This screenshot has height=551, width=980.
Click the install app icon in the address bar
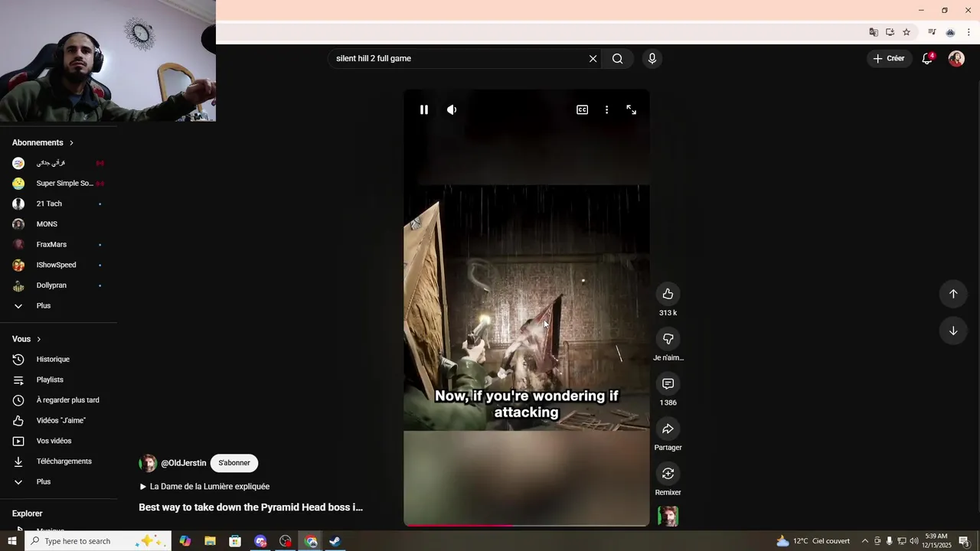tap(890, 32)
